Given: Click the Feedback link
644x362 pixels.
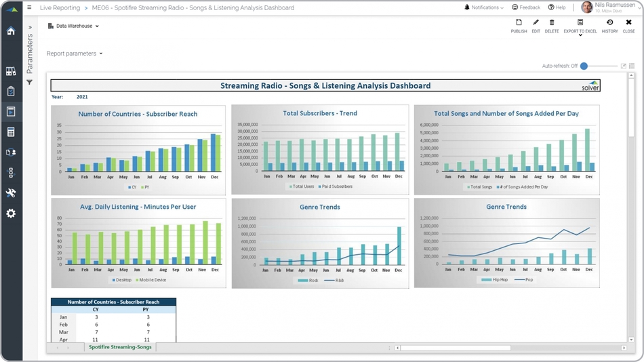Looking at the screenshot, I should tap(526, 7).
